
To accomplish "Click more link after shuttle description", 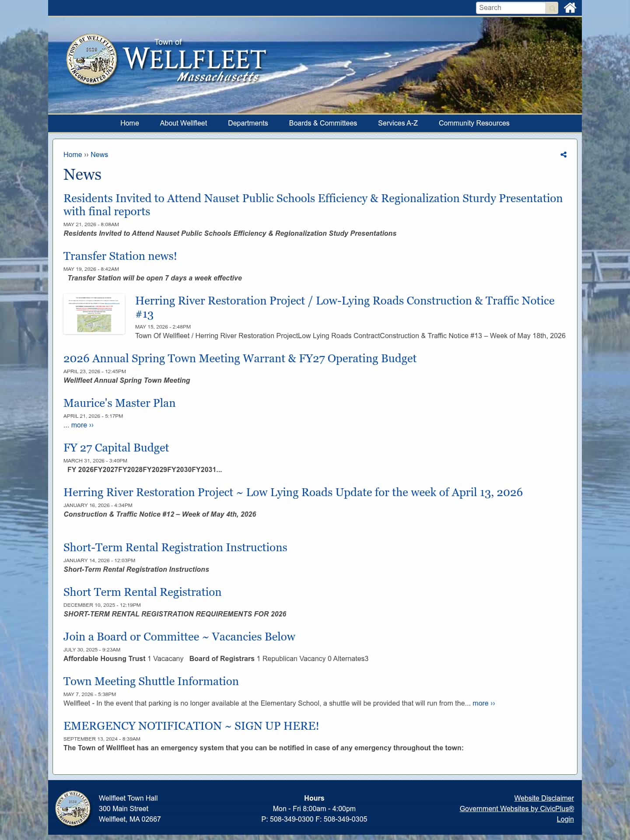I will pos(484,703).
